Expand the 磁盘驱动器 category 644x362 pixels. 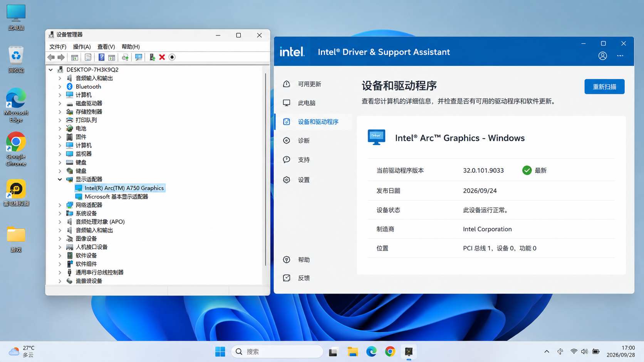click(x=60, y=103)
